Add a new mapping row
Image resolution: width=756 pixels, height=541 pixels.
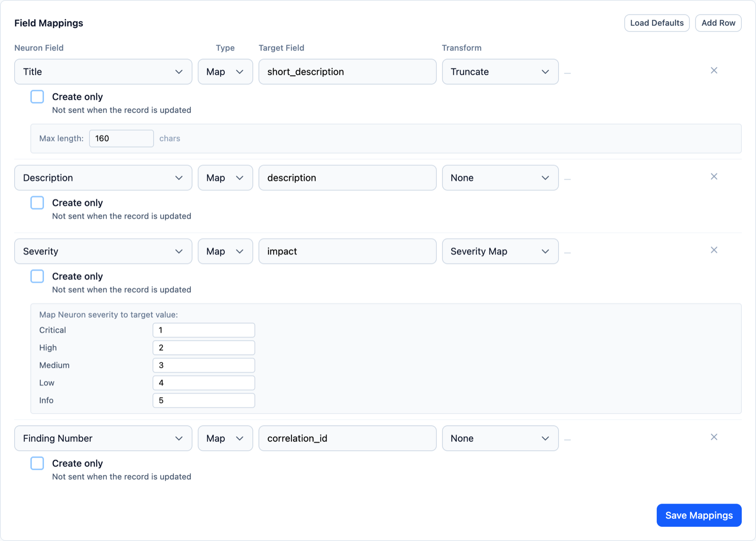pos(718,23)
